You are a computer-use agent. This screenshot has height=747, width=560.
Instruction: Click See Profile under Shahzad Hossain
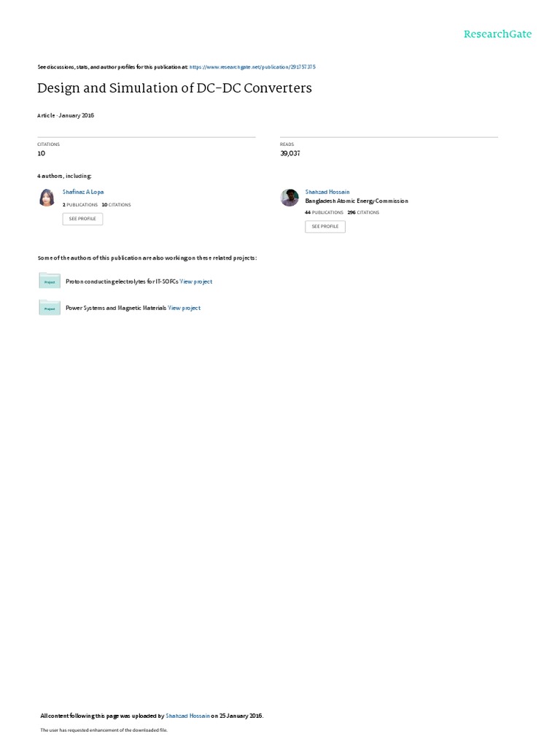coord(325,226)
